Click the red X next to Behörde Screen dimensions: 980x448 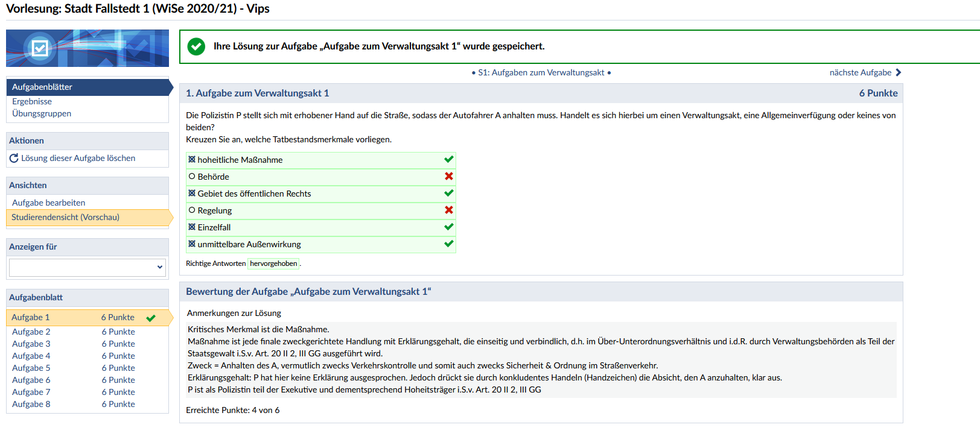coord(448,177)
